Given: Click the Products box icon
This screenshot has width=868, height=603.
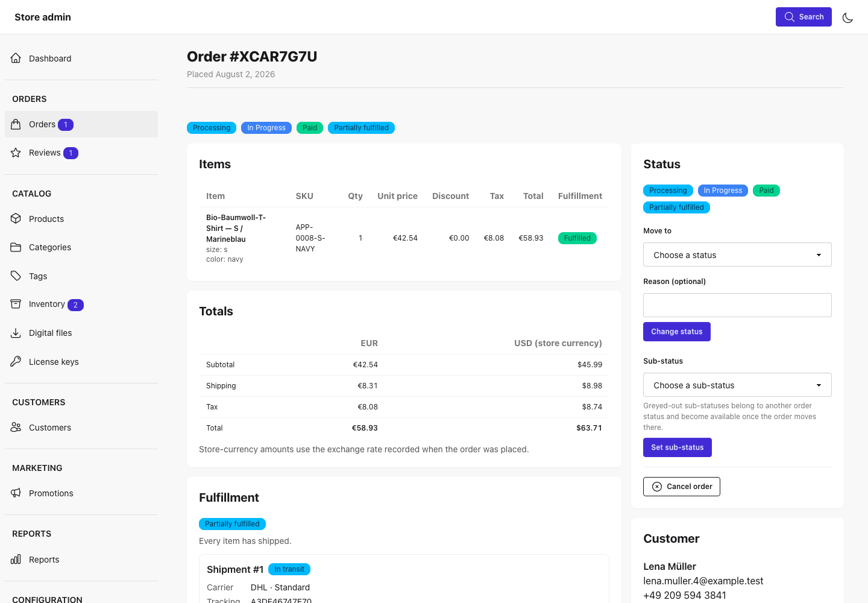Looking at the screenshot, I should (16, 219).
